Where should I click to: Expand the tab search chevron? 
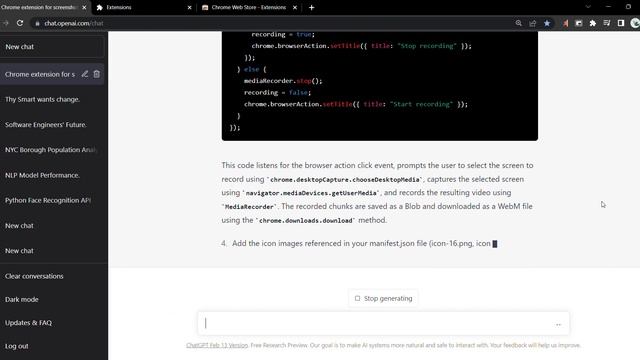pos(588,7)
